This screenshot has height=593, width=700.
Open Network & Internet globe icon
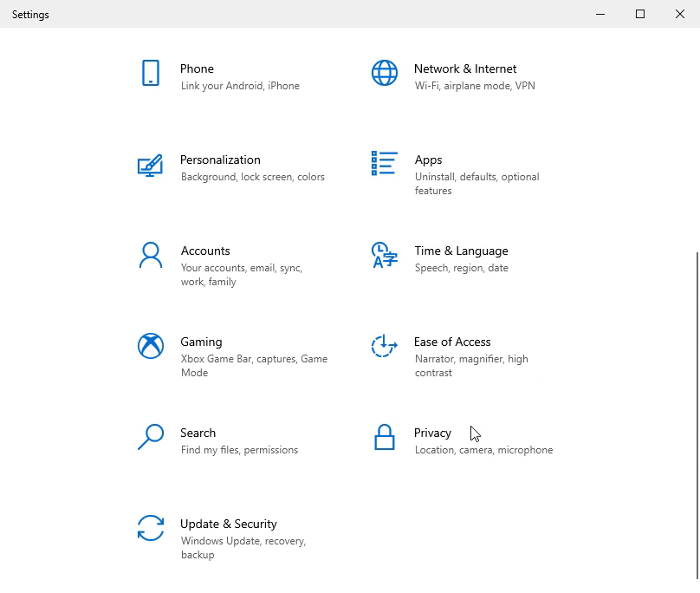coord(385,73)
